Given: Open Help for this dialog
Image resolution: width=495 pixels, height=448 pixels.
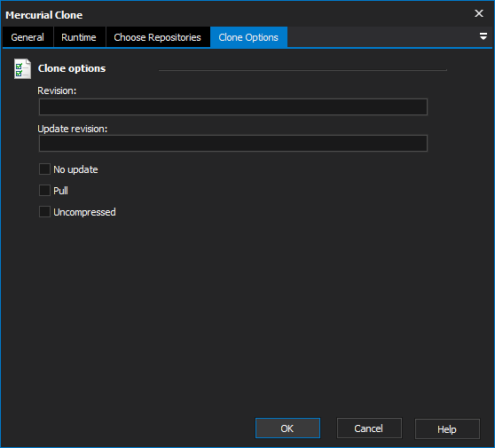Looking at the screenshot, I should (x=447, y=428).
